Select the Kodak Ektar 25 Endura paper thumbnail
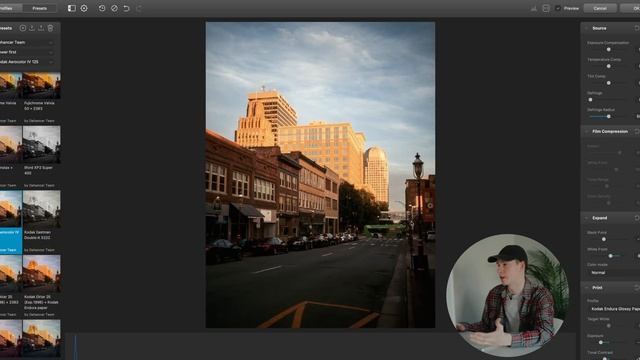Image resolution: width=640 pixels, height=360 pixels. point(42,273)
